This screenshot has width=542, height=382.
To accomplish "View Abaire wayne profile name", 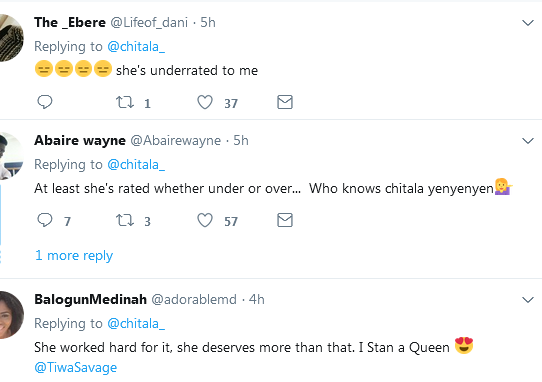I will tap(80, 140).
